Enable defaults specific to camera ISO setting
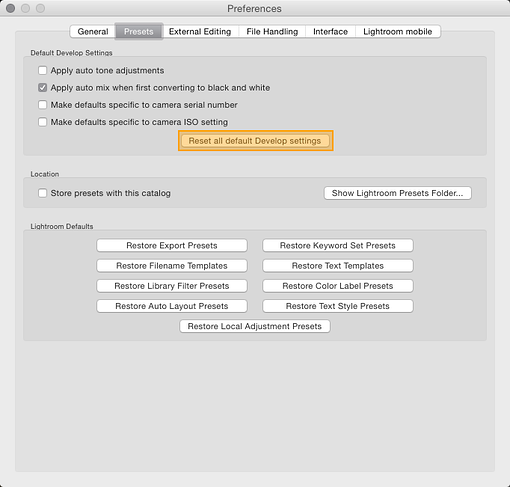 click(42, 122)
